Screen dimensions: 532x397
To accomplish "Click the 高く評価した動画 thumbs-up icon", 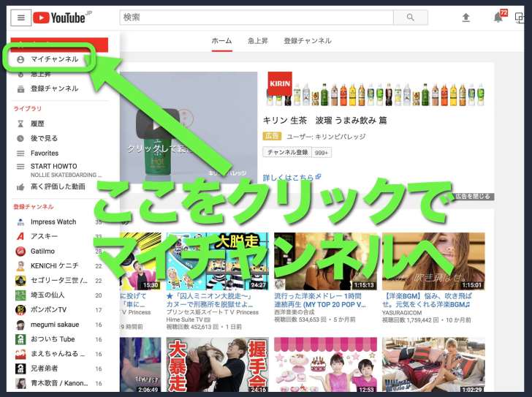I will click(20, 187).
